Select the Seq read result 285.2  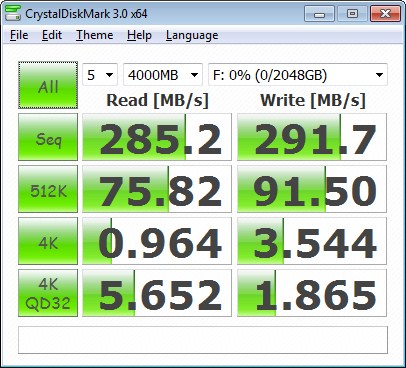coord(157,137)
